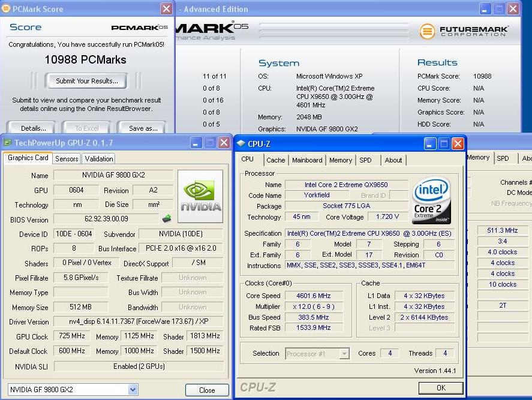Switch to the Validation tab in GPU-Z

tap(99, 159)
